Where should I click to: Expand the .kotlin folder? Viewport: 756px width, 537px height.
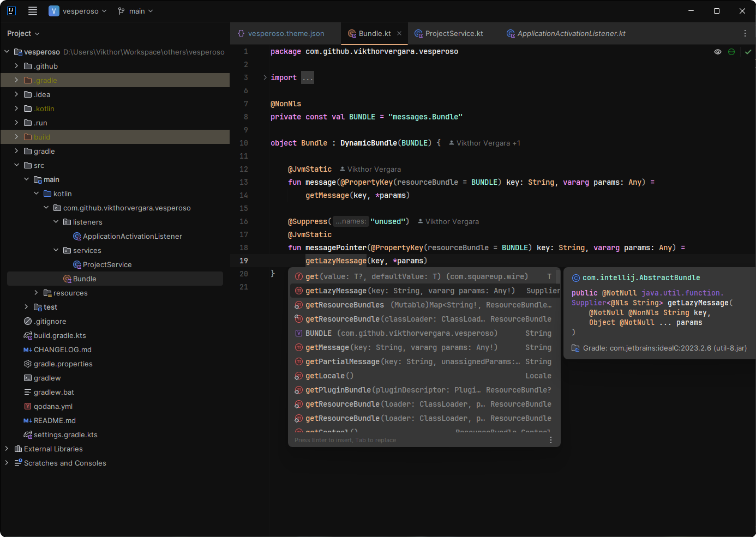coord(16,108)
